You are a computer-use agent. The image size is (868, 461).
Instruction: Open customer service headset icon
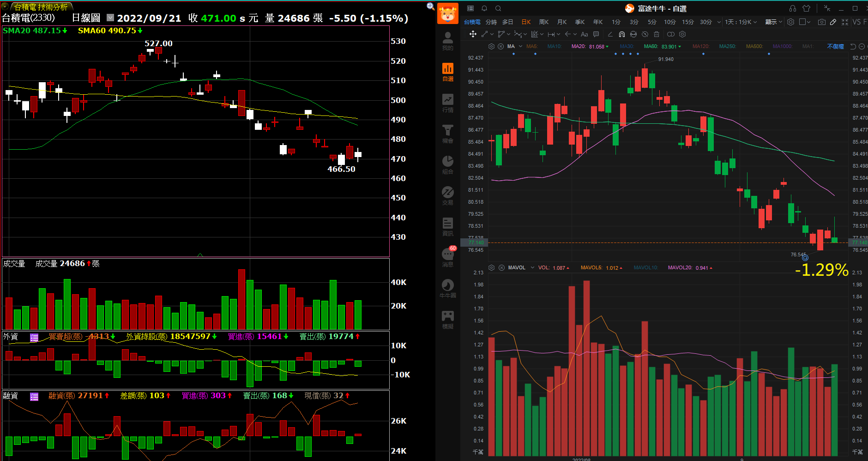pos(792,8)
